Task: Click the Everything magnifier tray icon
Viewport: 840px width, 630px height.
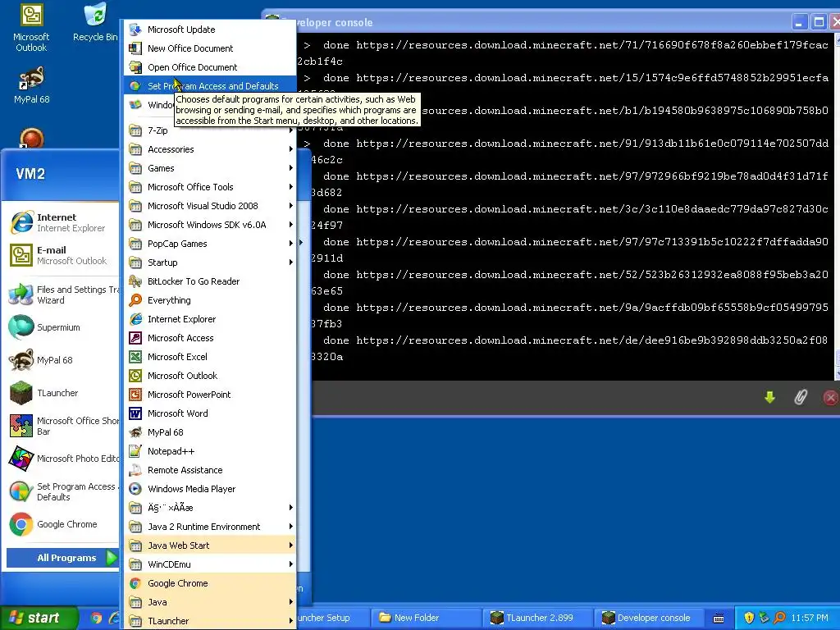Action: (779, 618)
